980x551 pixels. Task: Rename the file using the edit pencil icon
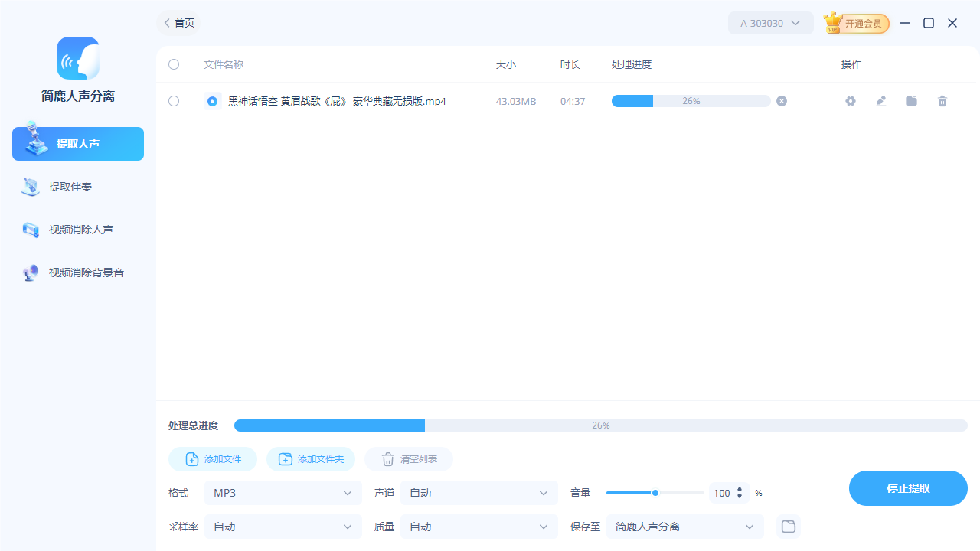(880, 101)
